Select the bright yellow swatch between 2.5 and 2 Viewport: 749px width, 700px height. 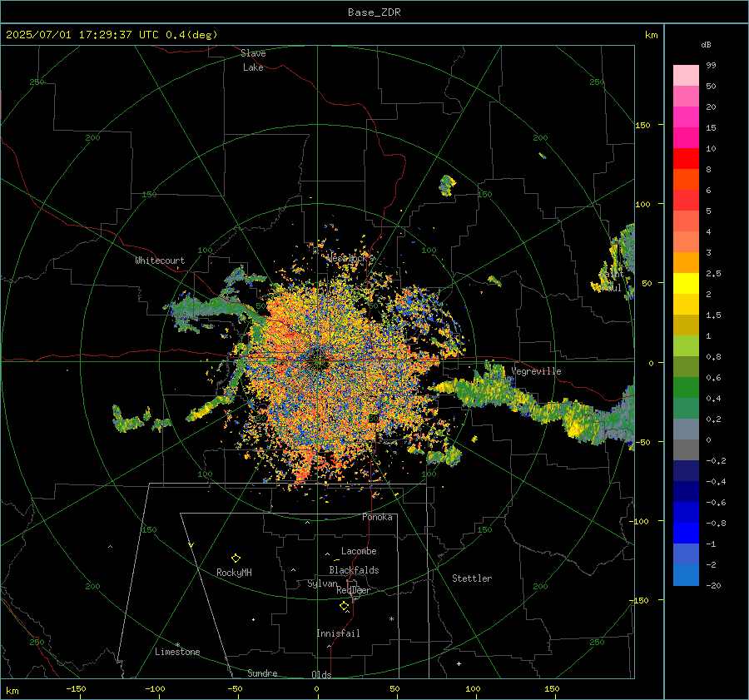686,283
